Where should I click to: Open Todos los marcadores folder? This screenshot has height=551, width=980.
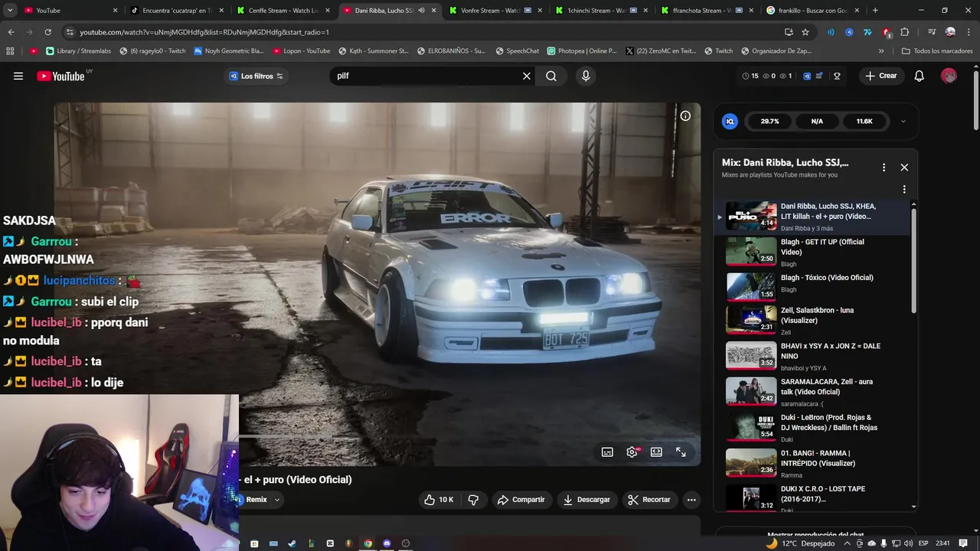click(x=937, y=51)
